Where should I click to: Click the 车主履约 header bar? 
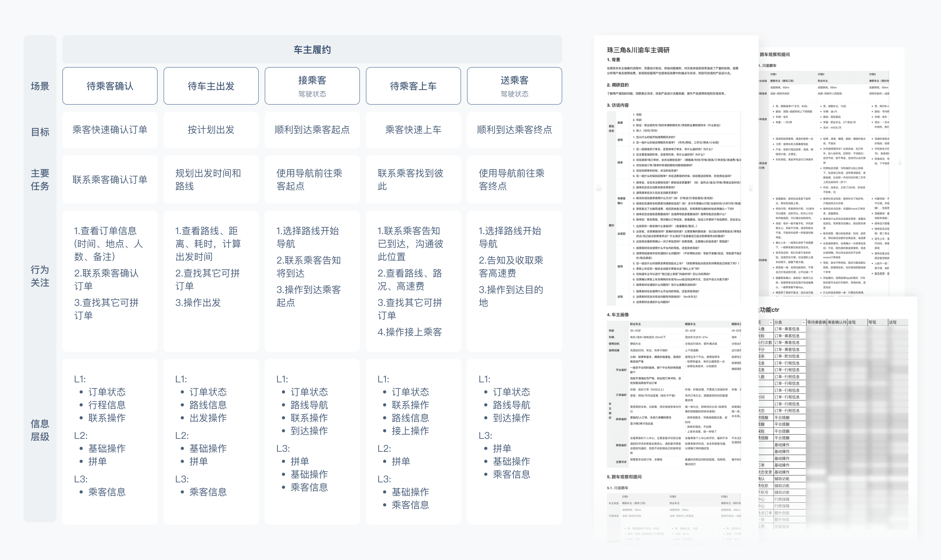click(312, 49)
